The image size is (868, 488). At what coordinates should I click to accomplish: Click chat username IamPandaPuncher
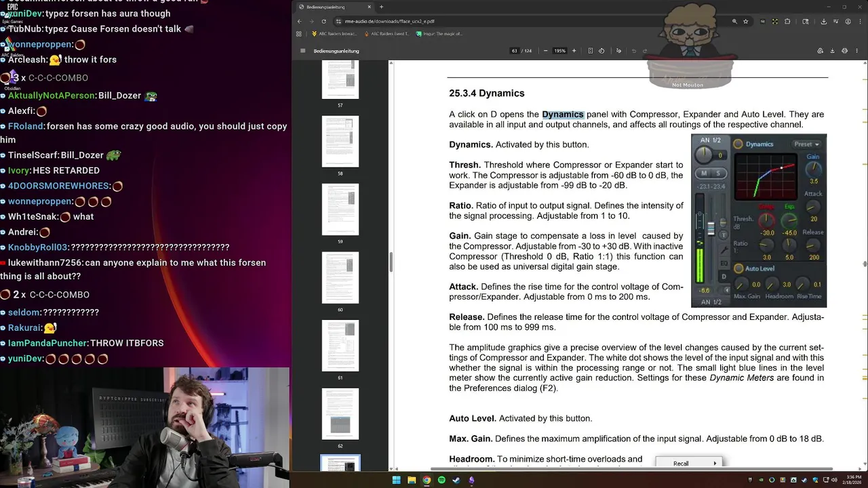click(x=47, y=343)
